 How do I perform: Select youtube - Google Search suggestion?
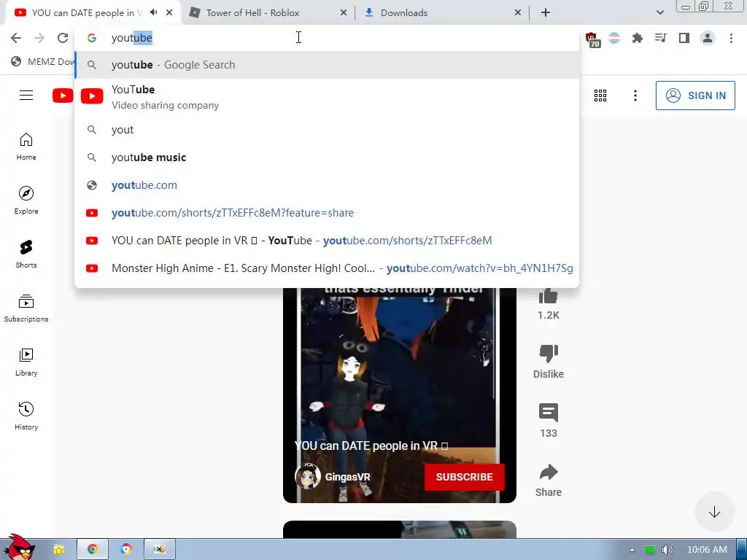(x=327, y=65)
